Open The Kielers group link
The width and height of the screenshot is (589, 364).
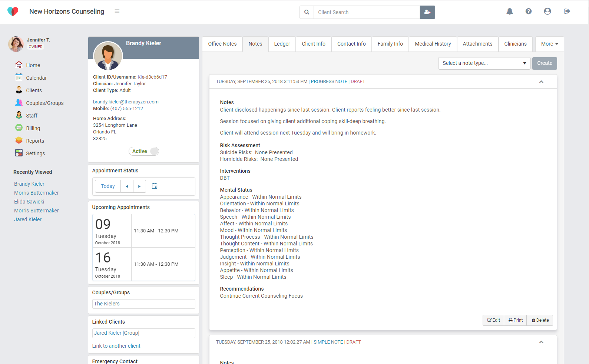coord(107,304)
